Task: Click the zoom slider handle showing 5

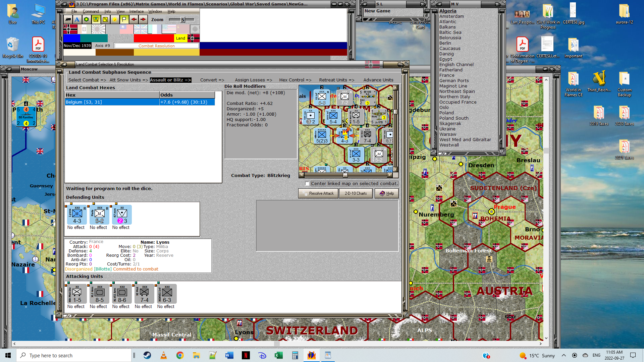Action: pyautogui.click(x=182, y=20)
